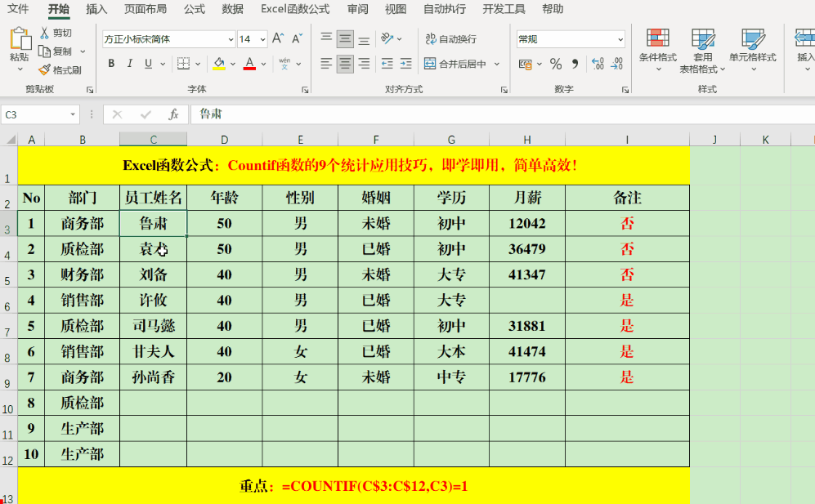Image resolution: width=815 pixels, height=504 pixels.
Task: Apply comma style
Action: tap(575, 64)
